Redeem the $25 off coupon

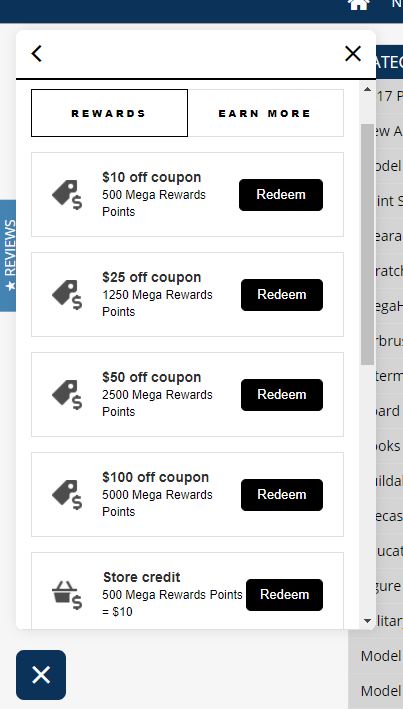pos(282,295)
